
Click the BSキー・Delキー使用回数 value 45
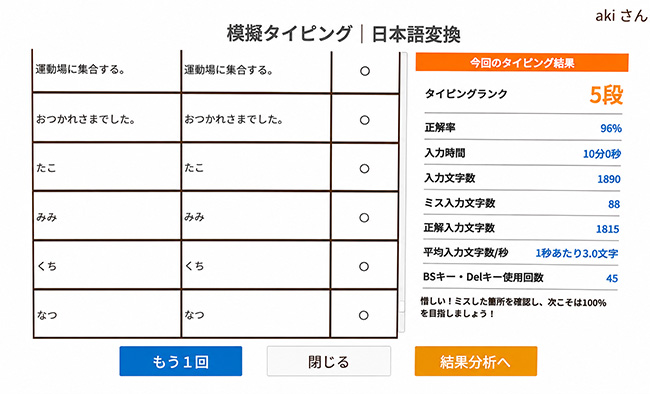[x=612, y=278]
